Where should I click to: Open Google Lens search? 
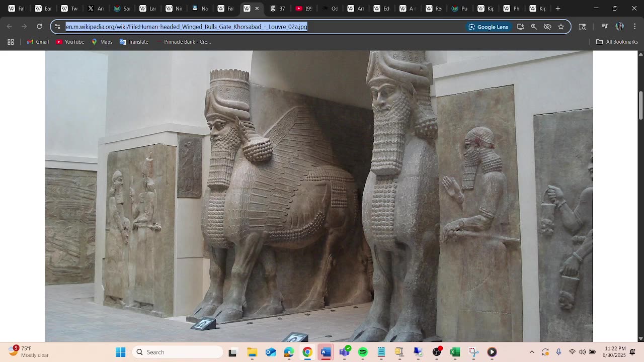[x=488, y=27]
